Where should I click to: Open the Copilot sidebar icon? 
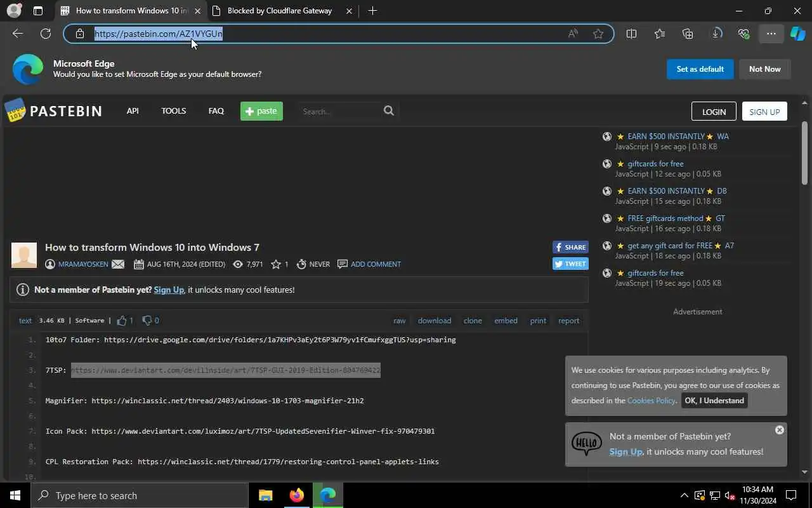(x=798, y=34)
